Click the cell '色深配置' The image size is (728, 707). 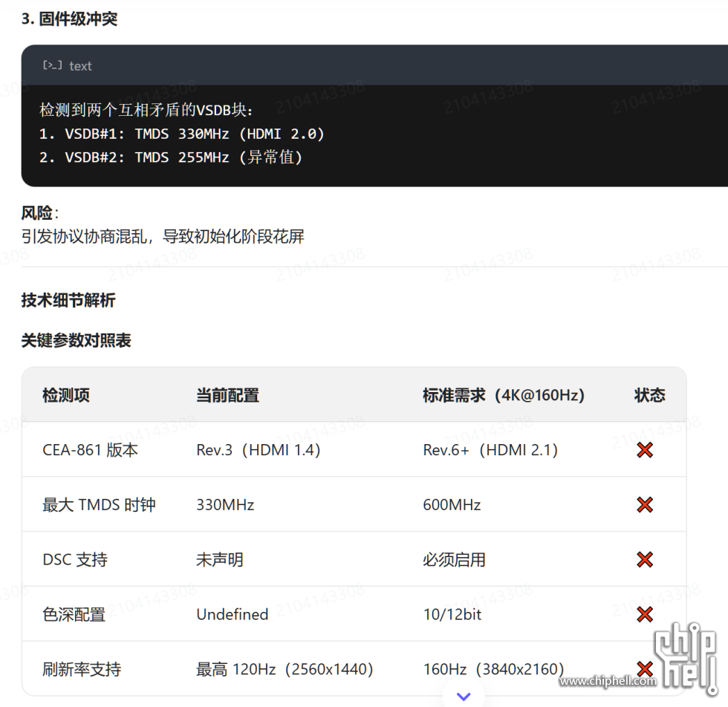click(x=74, y=614)
